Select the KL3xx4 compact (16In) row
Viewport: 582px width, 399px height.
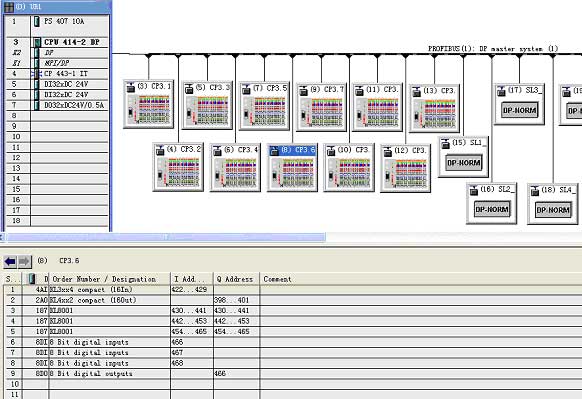click(293, 290)
